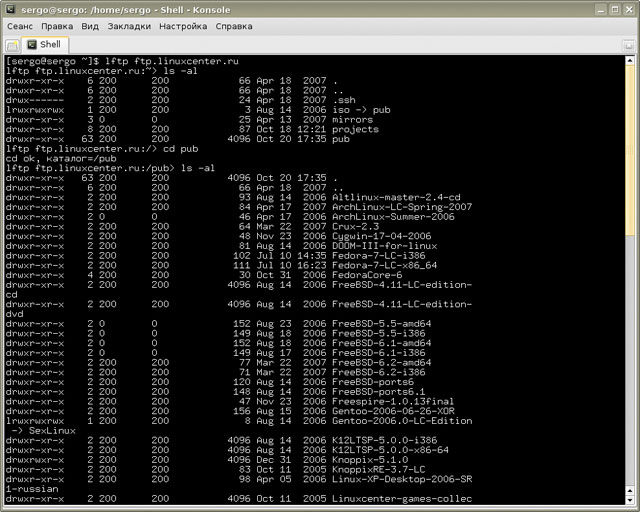Click 'Fedora-7-LC-x86_64' entry

tap(384, 266)
